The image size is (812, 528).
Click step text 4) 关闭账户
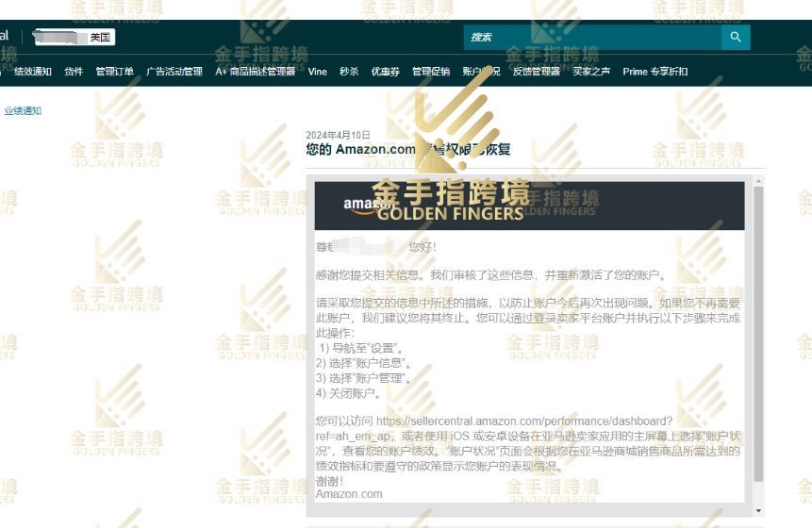click(348, 393)
